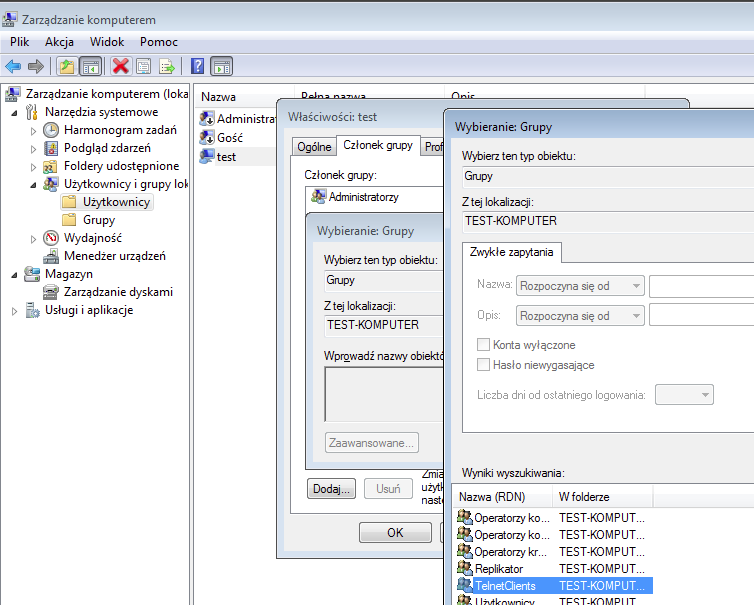Viewport: 754px width, 605px height.
Task: Click the forward arrow toolbar icon
Action: 36,66
